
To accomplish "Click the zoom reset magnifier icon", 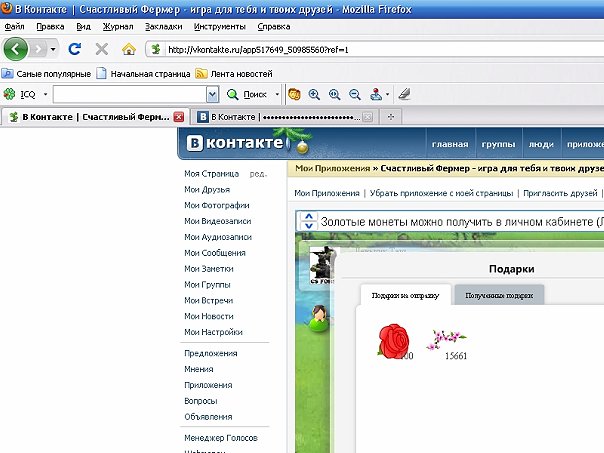I will click(334, 94).
